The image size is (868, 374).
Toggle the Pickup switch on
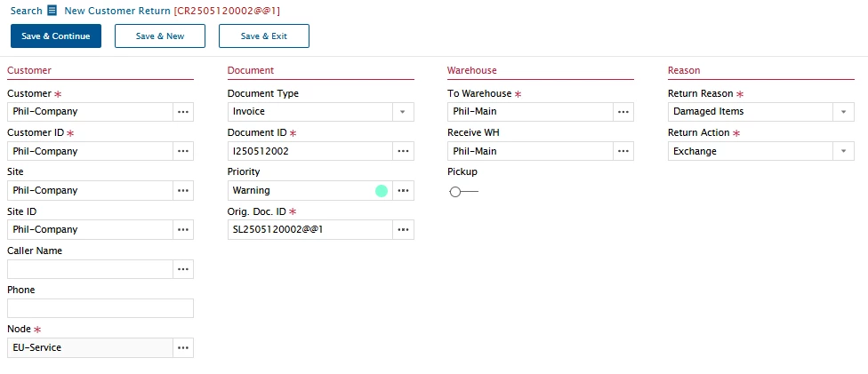(x=463, y=192)
